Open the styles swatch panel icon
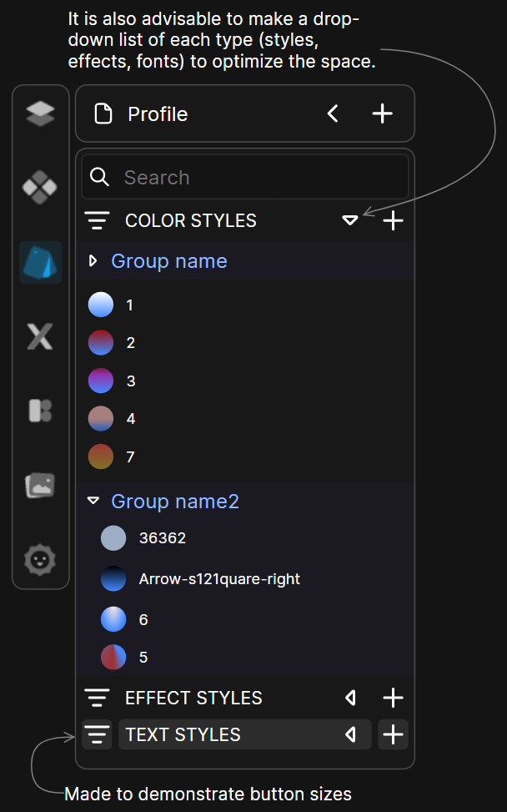Image resolution: width=507 pixels, height=812 pixels. [x=40, y=263]
